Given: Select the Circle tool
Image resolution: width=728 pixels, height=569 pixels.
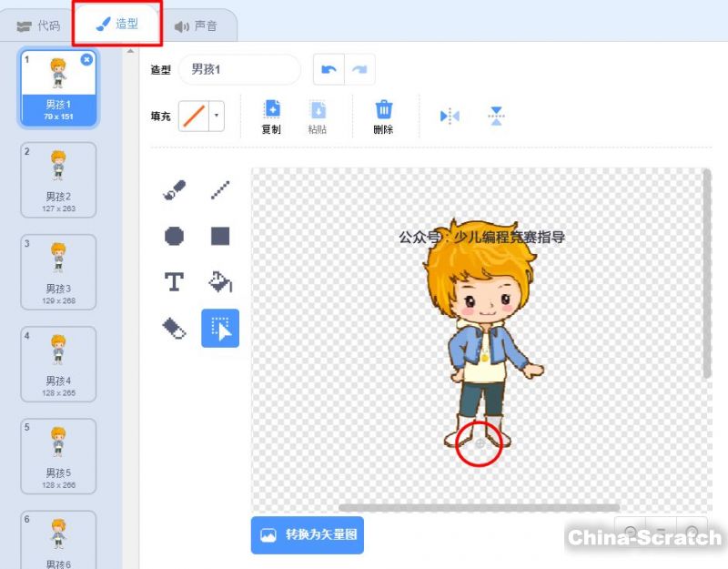Looking at the screenshot, I should [174, 237].
